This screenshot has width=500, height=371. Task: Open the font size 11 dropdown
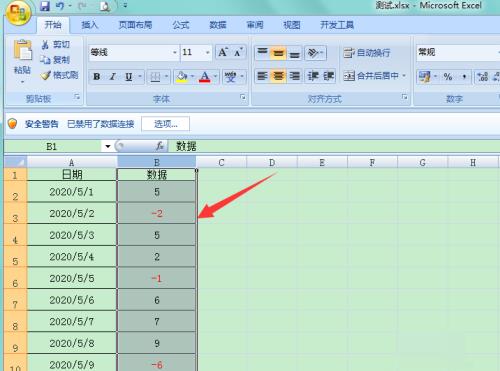point(207,53)
